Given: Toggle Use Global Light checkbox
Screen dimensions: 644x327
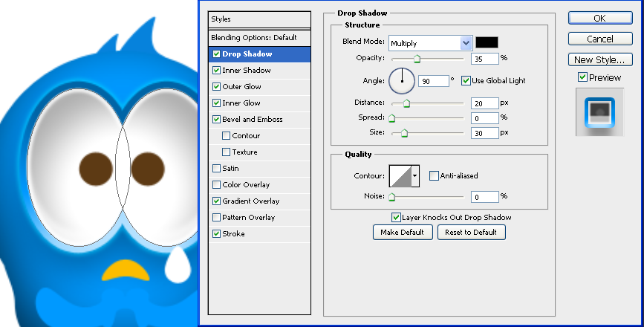Looking at the screenshot, I should tap(466, 80).
